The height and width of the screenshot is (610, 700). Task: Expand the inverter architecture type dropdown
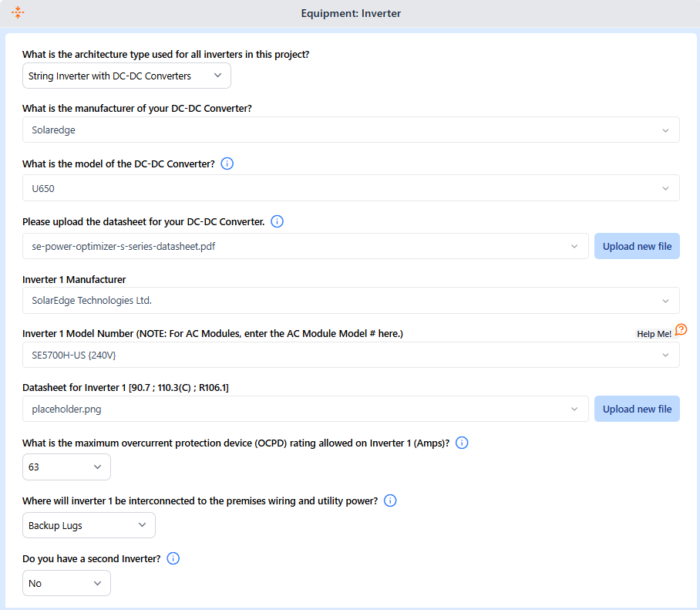[x=126, y=76]
